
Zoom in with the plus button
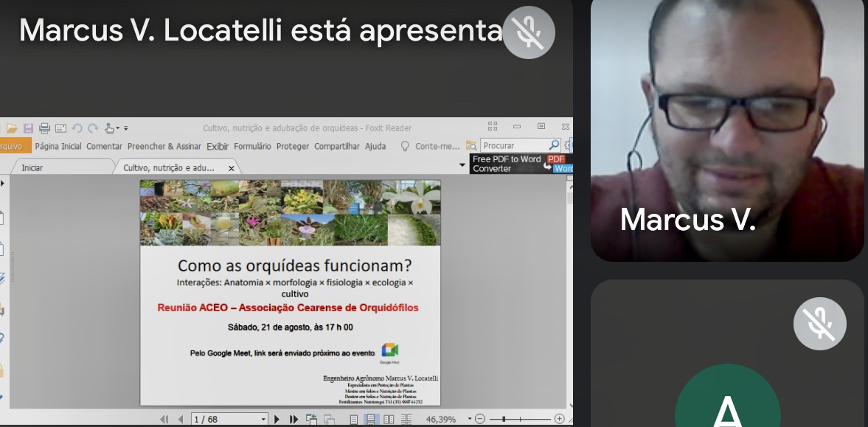pyautogui.click(x=560, y=419)
